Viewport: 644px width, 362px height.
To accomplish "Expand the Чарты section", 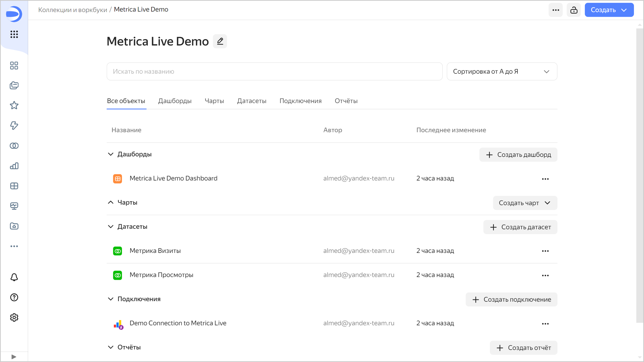I will (111, 202).
